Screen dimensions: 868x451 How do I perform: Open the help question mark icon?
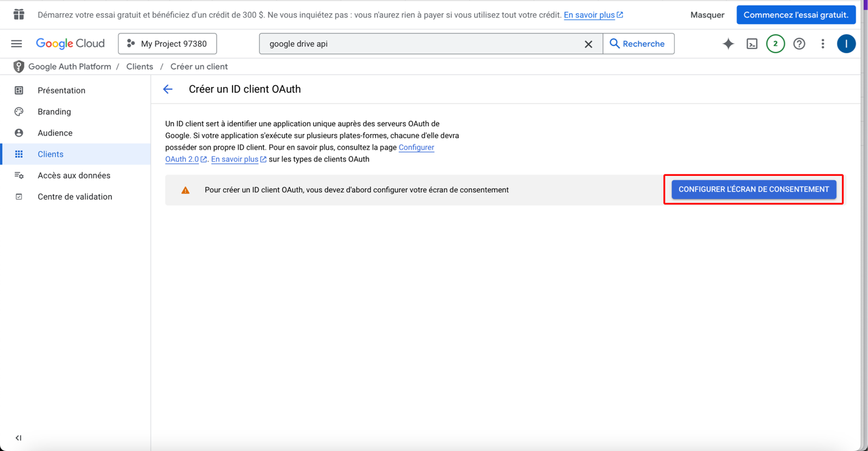[799, 44]
